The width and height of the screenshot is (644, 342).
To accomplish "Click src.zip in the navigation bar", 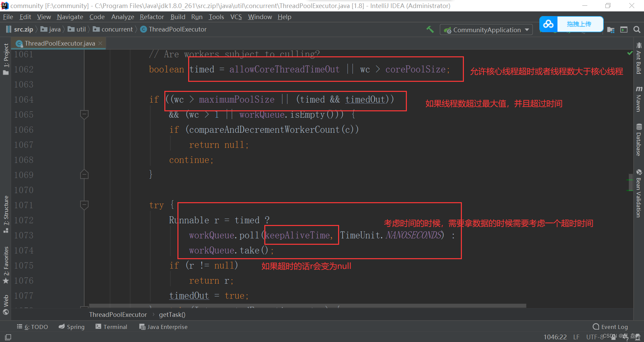I will pos(19,30).
